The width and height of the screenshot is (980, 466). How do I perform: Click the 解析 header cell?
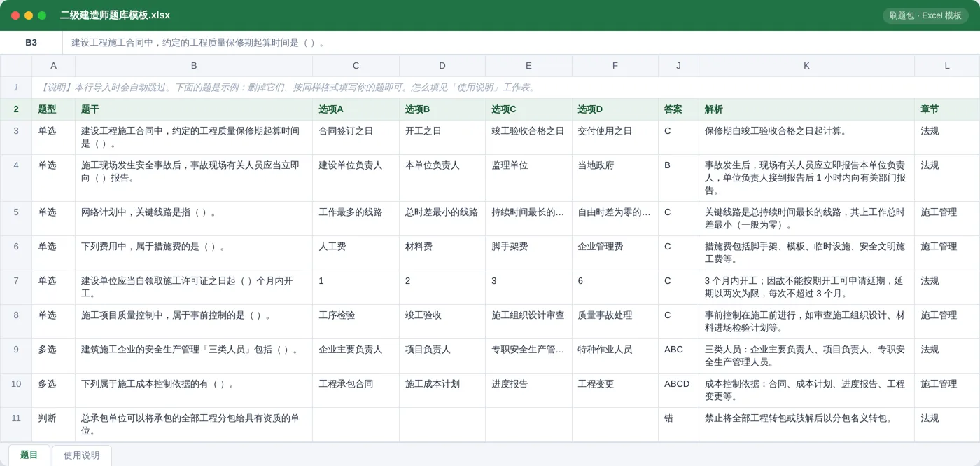click(806, 109)
